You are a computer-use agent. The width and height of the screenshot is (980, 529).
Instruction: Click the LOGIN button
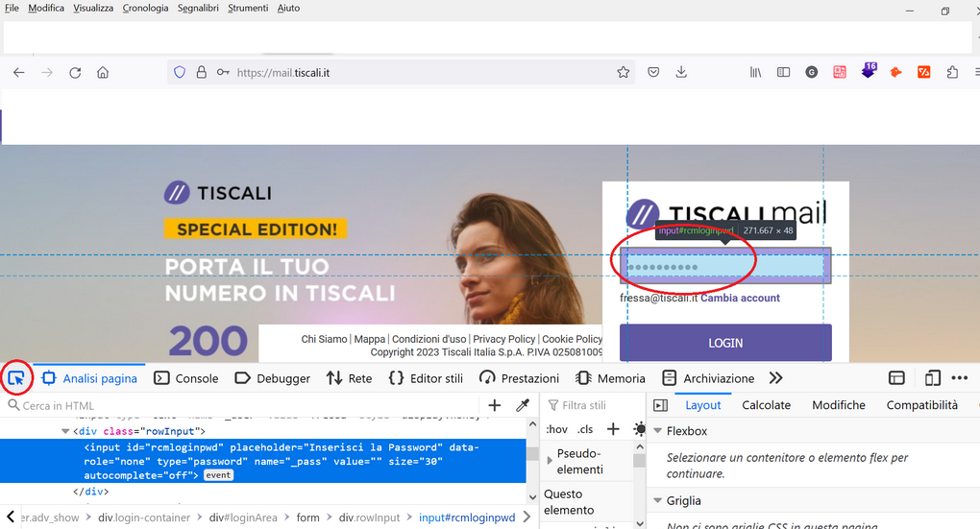(x=725, y=343)
